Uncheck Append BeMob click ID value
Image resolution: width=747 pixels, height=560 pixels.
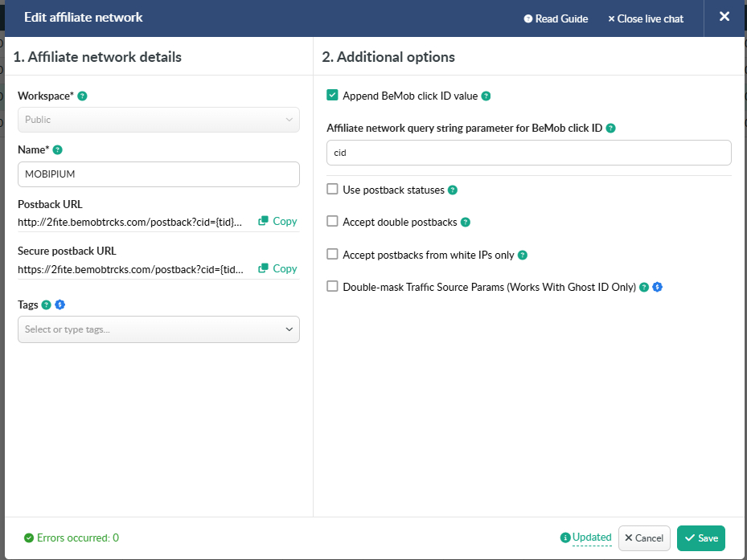[x=332, y=96]
